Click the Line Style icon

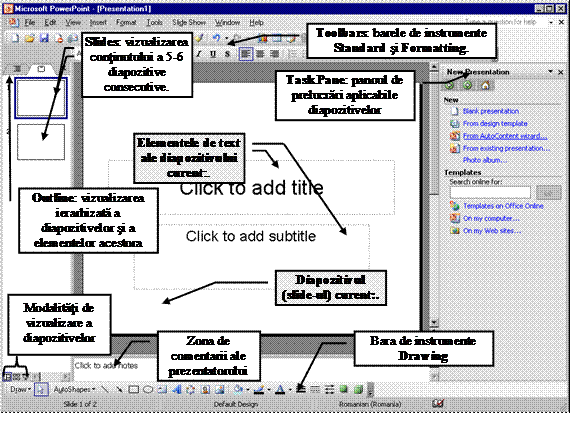click(301, 390)
